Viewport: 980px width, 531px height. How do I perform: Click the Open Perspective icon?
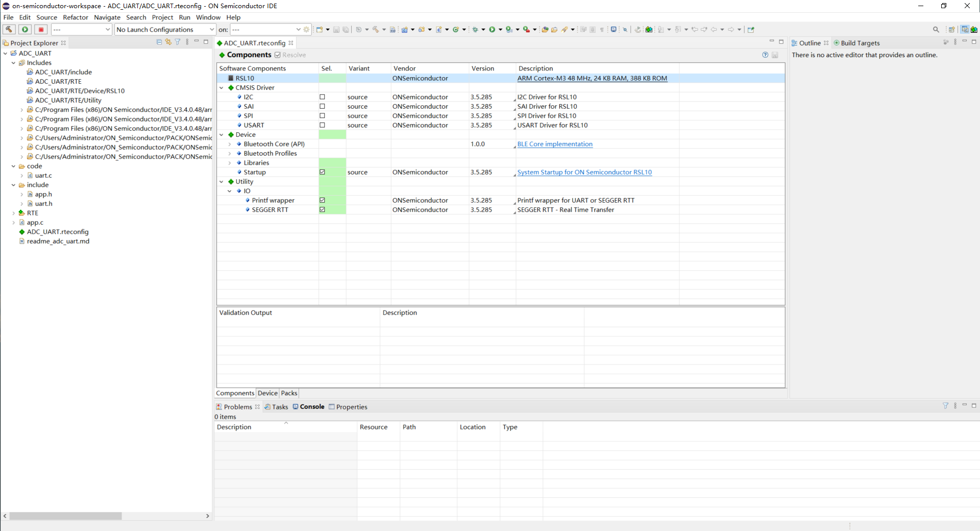pos(951,30)
